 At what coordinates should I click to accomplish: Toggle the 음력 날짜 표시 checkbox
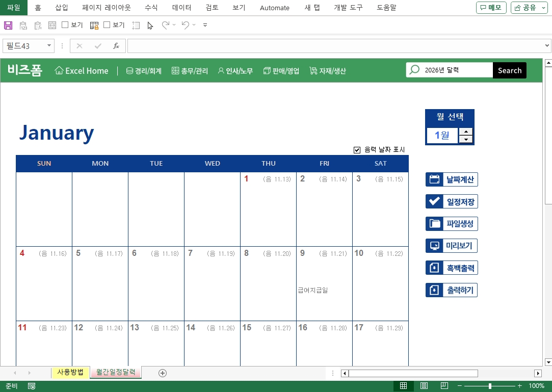357,150
